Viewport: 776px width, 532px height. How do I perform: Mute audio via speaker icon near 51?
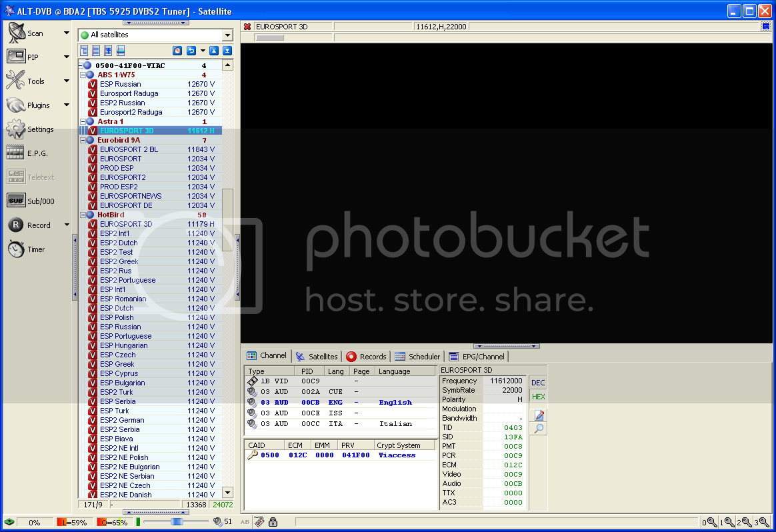click(217, 521)
